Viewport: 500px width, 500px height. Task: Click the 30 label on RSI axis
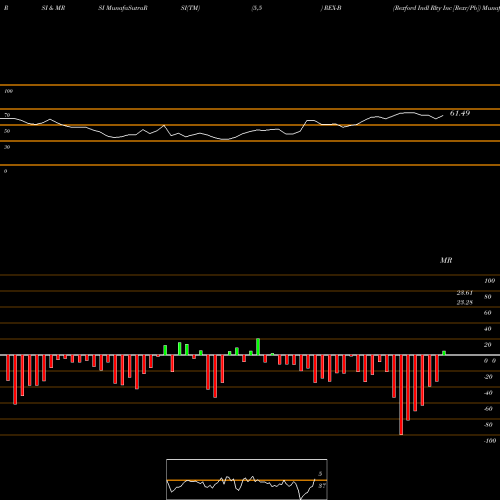click(7, 147)
